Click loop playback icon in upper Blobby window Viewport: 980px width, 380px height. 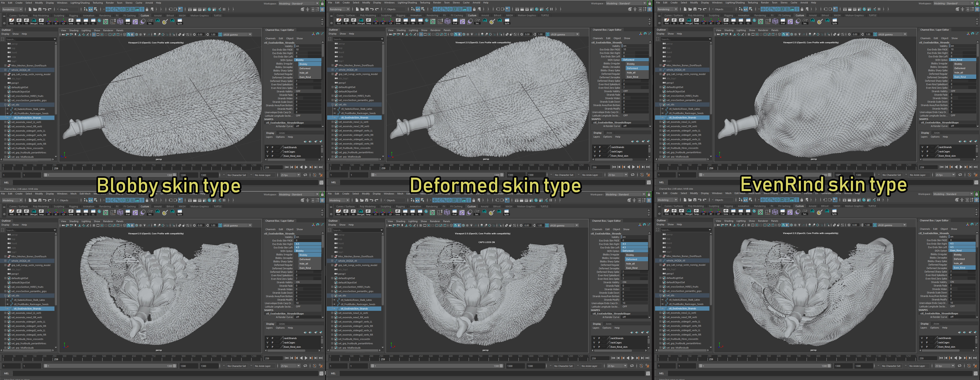coord(305,175)
